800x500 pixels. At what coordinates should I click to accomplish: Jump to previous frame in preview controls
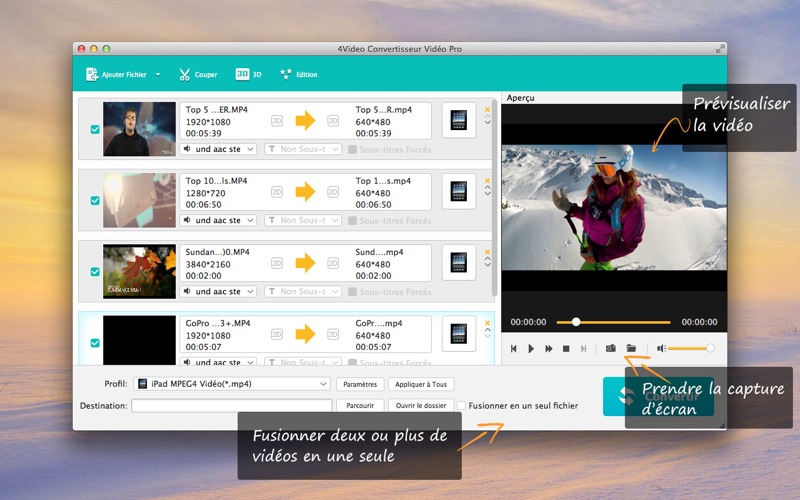(514, 348)
